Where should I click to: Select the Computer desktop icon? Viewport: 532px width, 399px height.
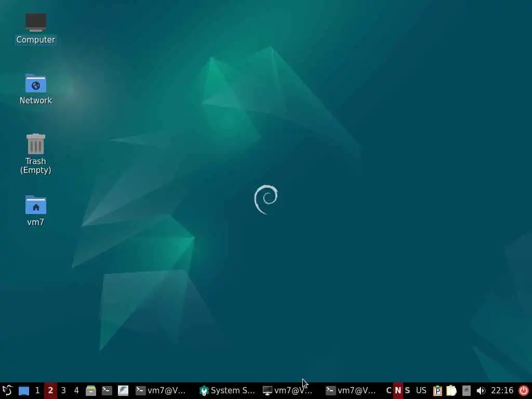coord(36,29)
